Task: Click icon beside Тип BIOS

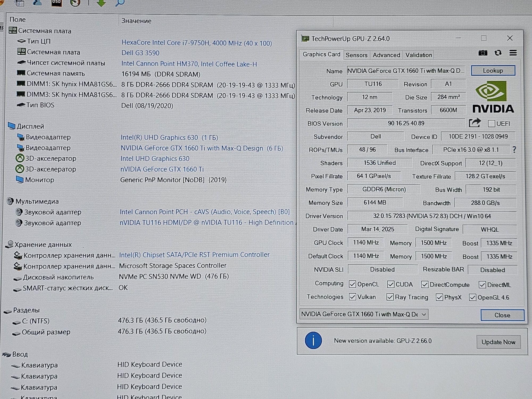Action: click(21, 105)
